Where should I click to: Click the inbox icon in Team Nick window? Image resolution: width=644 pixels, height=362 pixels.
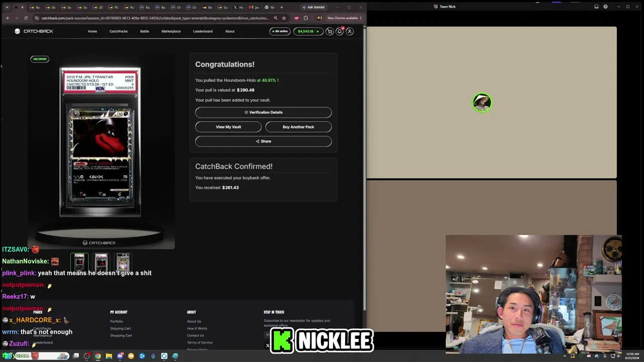click(x=596, y=7)
